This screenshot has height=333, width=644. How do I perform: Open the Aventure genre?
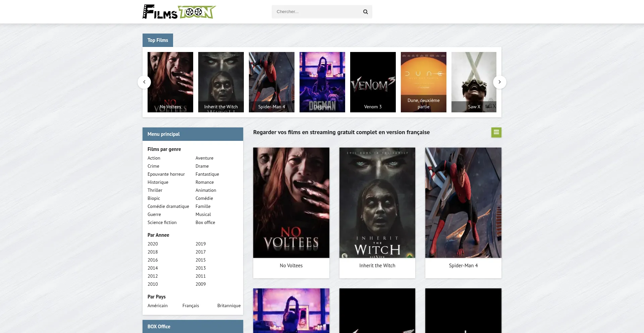(204, 158)
